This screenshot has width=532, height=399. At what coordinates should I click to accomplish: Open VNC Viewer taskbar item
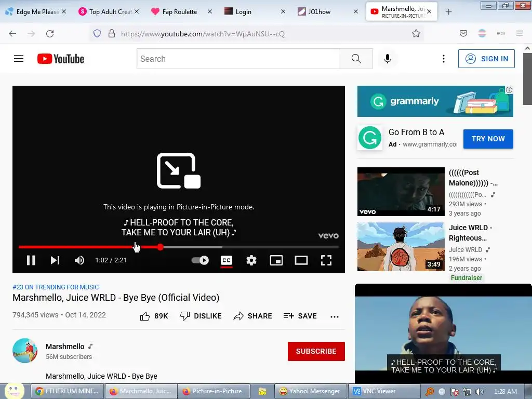[384, 391]
